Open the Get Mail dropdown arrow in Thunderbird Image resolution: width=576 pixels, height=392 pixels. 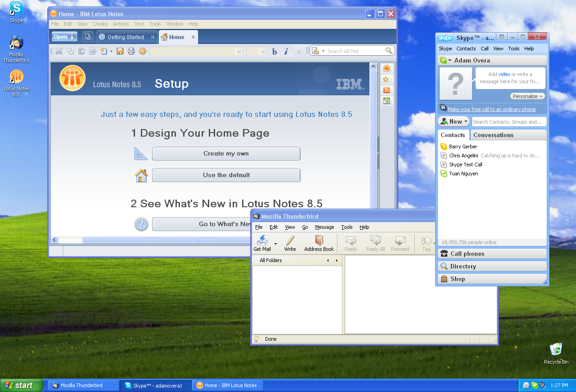[275, 244]
